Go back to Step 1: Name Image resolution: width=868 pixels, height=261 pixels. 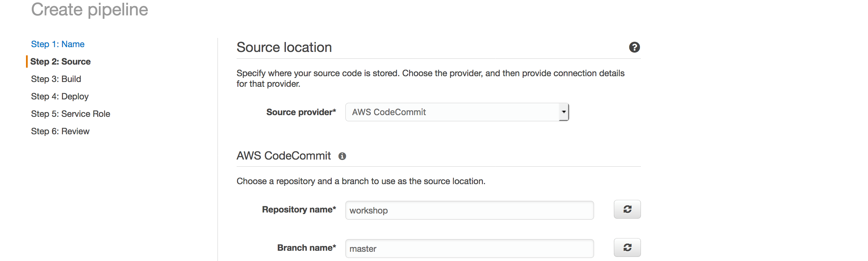click(x=57, y=44)
